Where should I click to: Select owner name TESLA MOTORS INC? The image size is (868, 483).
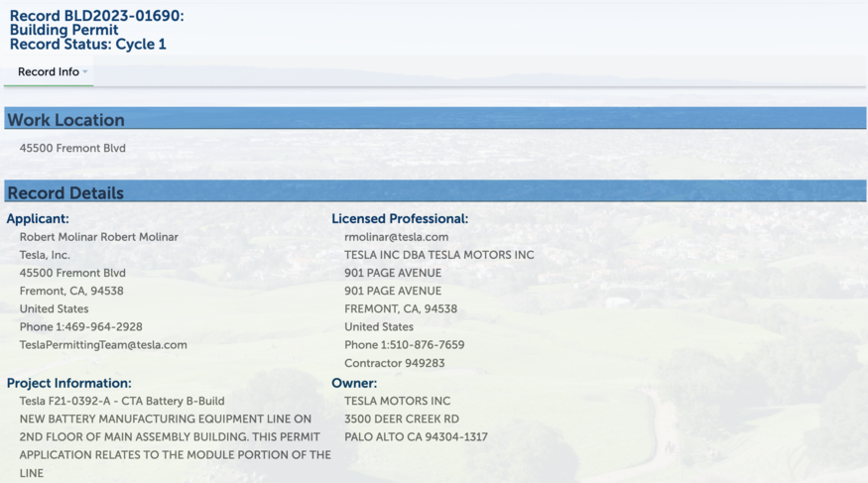click(398, 401)
